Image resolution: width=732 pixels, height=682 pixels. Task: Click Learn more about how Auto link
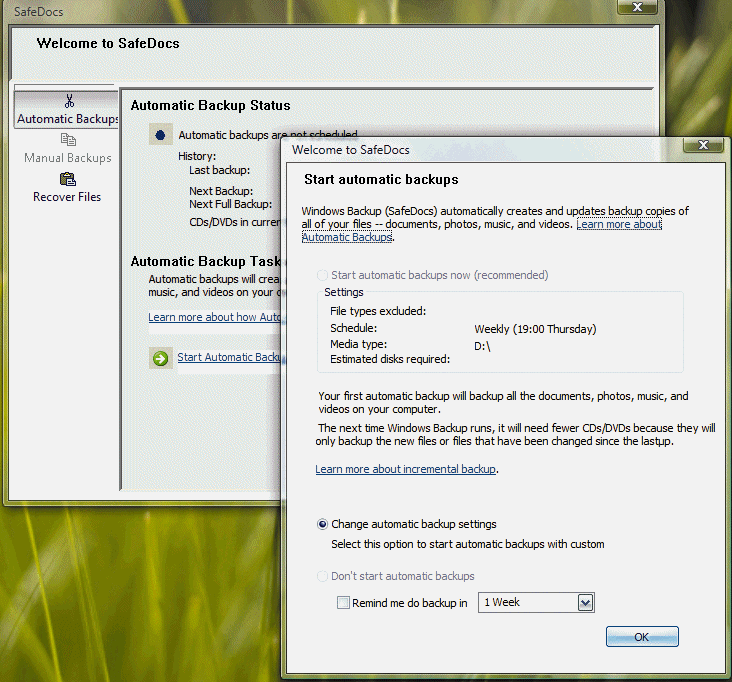tap(215, 317)
